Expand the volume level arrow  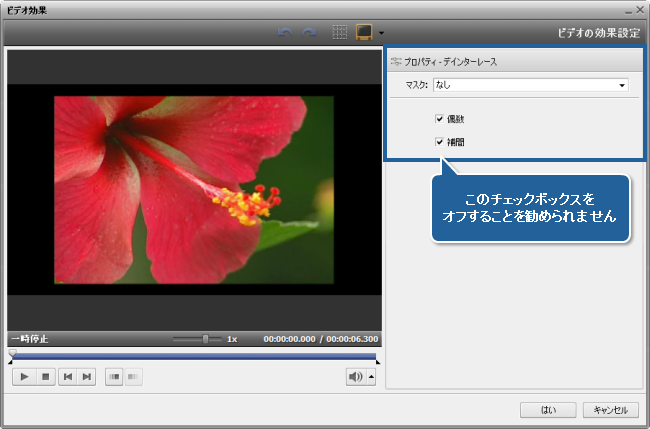[372, 377]
